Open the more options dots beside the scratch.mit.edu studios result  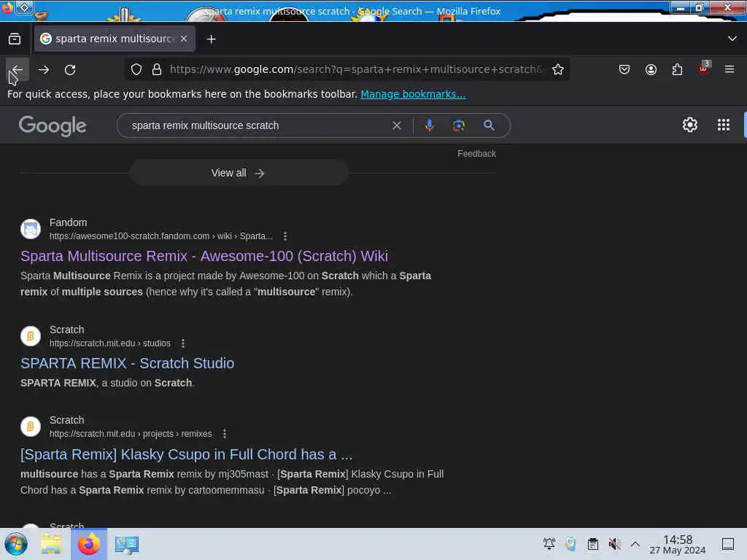coord(183,343)
